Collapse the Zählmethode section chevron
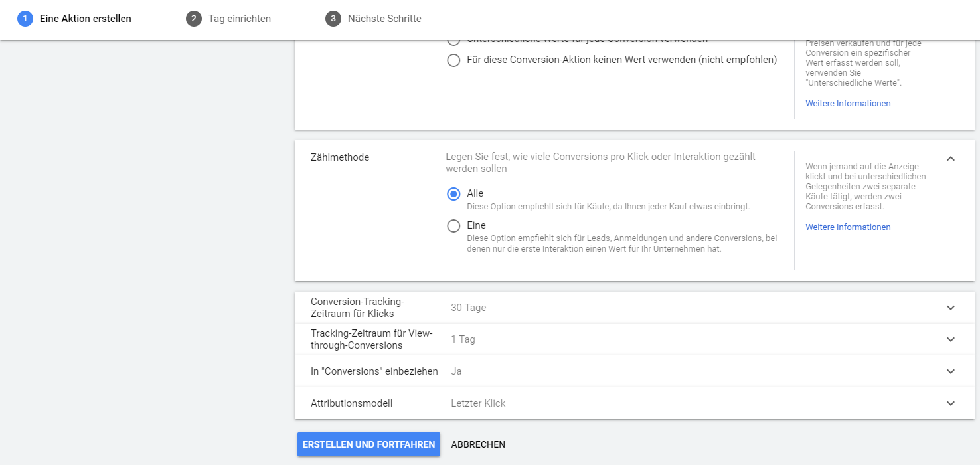Image resolution: width=980 pixels, height=465 pixels. (x=951, y=158)
